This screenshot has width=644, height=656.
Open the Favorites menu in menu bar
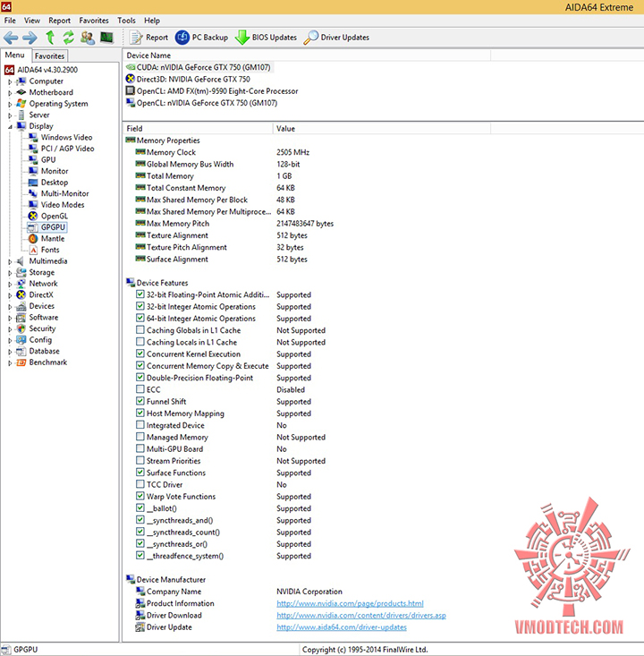tap(94, 21)
